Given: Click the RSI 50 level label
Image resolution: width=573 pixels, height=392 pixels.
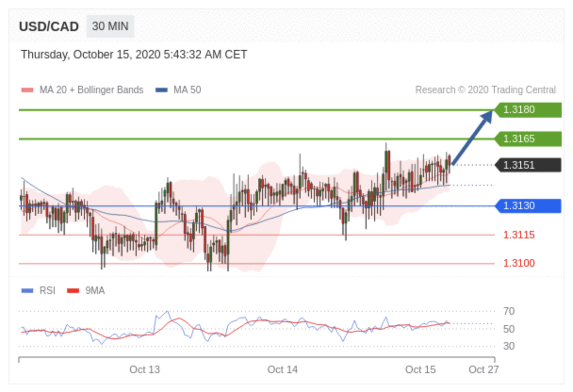Looking at the screenshot, I should pos(508,329).
